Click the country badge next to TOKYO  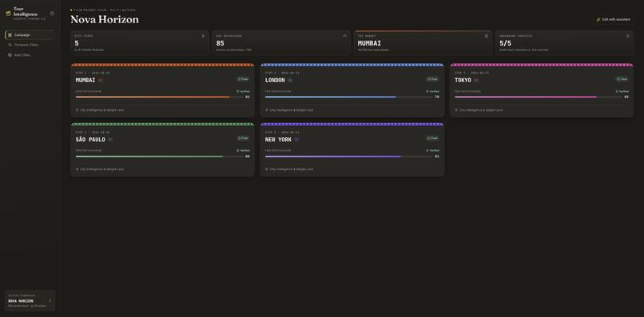[x=476, y=81]
